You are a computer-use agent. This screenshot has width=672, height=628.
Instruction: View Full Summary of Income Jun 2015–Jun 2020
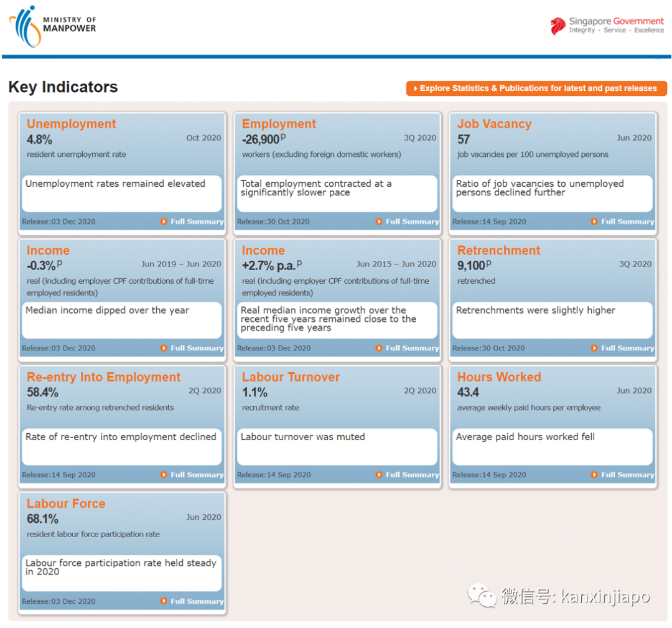tap(412, 349)
